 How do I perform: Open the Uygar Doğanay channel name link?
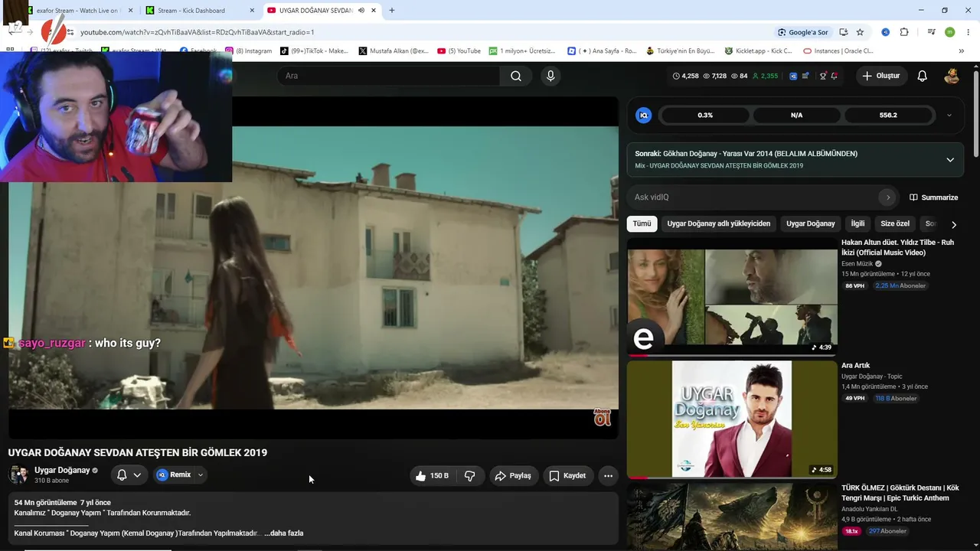coord(62,471)
